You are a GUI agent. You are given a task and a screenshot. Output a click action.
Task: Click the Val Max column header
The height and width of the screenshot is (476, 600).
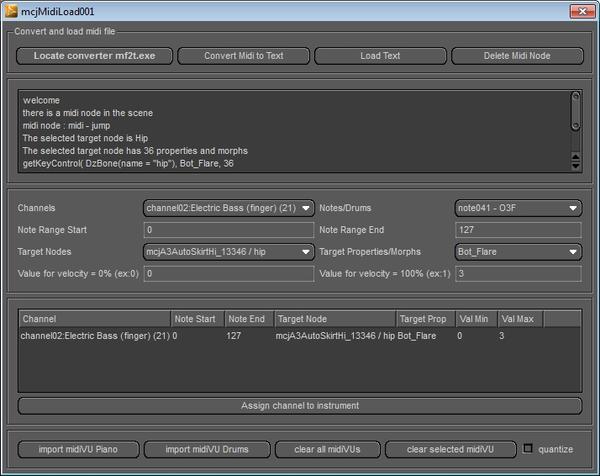click(x=520, y=319)
